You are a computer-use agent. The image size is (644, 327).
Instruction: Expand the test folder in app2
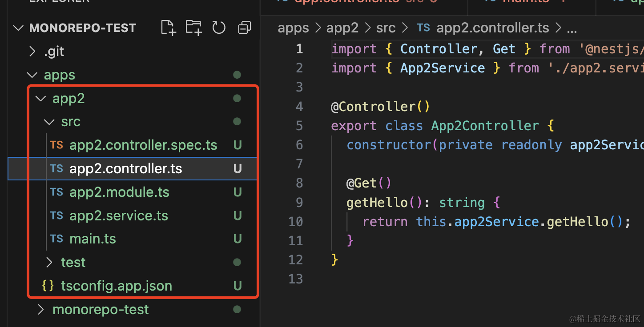49,263
